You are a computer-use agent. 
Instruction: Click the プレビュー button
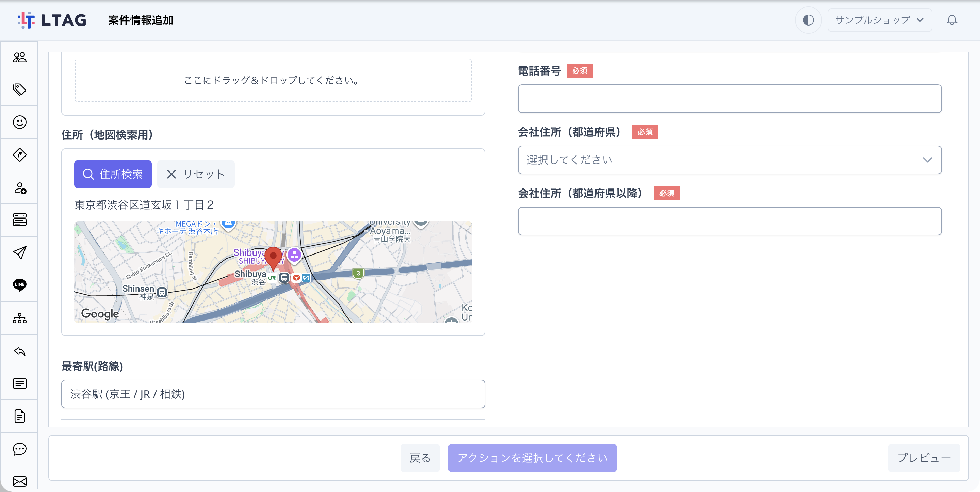[924, 458]
